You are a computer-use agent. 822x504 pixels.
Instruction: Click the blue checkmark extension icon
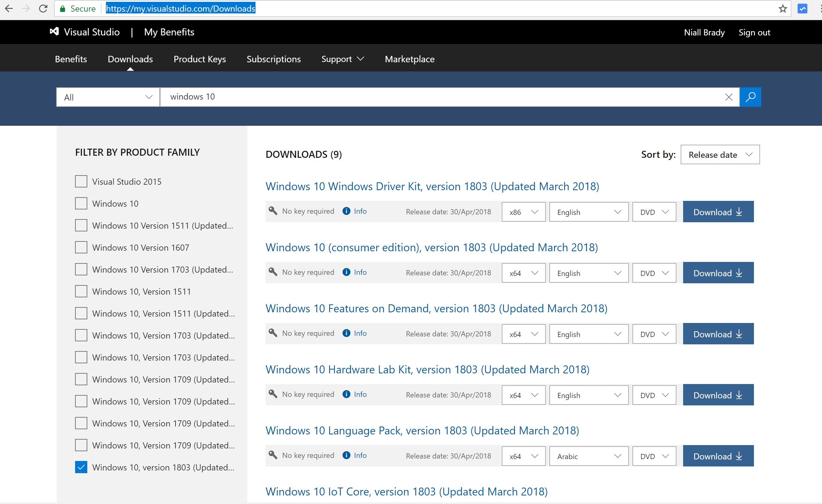point(802,8)
